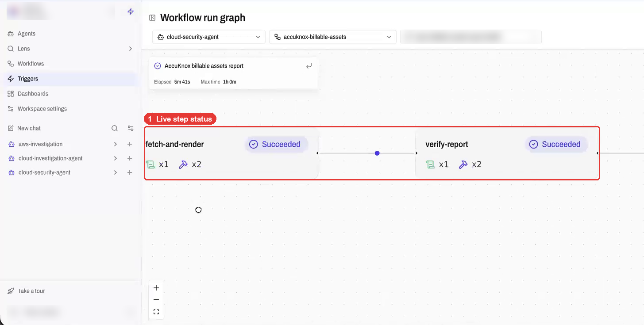Click the chat filter sliders icon

[x=131, y=128]
